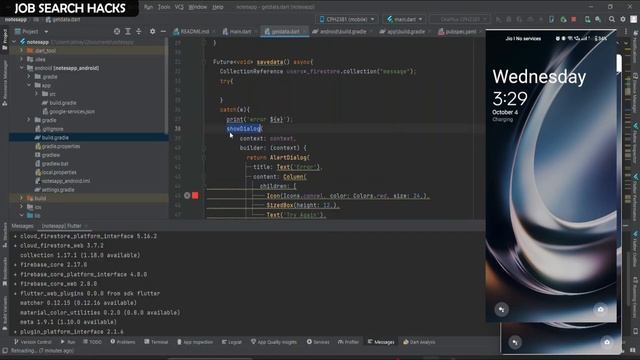Click status bar square icon beside Reloading
Screen dimensions: 640x360
[x=5, y=351]
